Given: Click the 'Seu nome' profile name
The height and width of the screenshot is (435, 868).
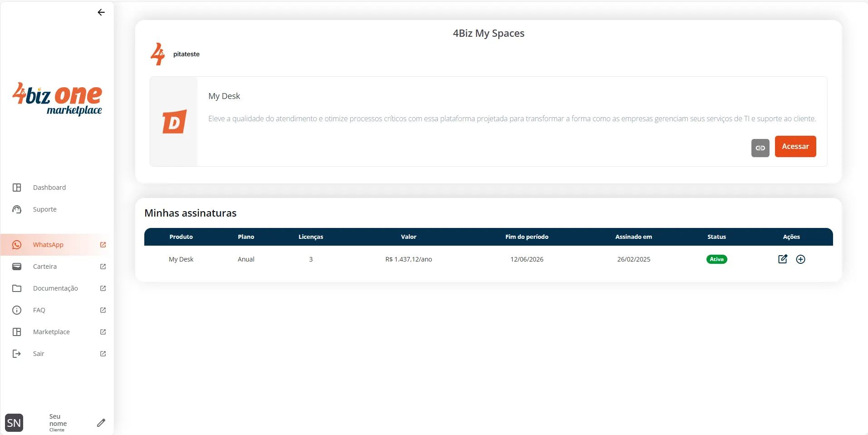Looking at the screenshot, I should click(x=58, y=420).
